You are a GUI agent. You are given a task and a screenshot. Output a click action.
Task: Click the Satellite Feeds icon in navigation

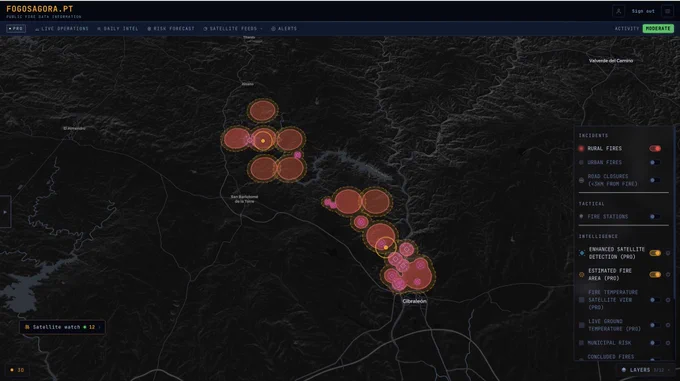(x=205, y=29)
